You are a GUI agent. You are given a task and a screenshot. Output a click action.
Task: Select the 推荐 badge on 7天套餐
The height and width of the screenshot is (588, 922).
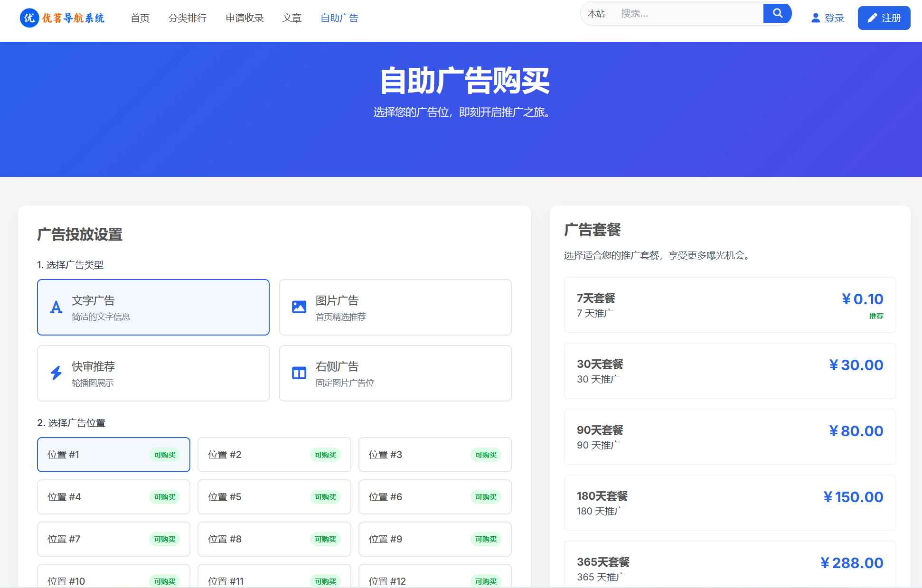coord(877,317)
